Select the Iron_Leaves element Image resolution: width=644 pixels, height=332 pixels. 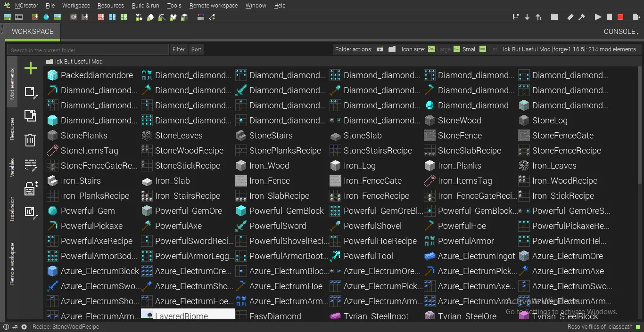pyautogui.click(x=548, y=166)
